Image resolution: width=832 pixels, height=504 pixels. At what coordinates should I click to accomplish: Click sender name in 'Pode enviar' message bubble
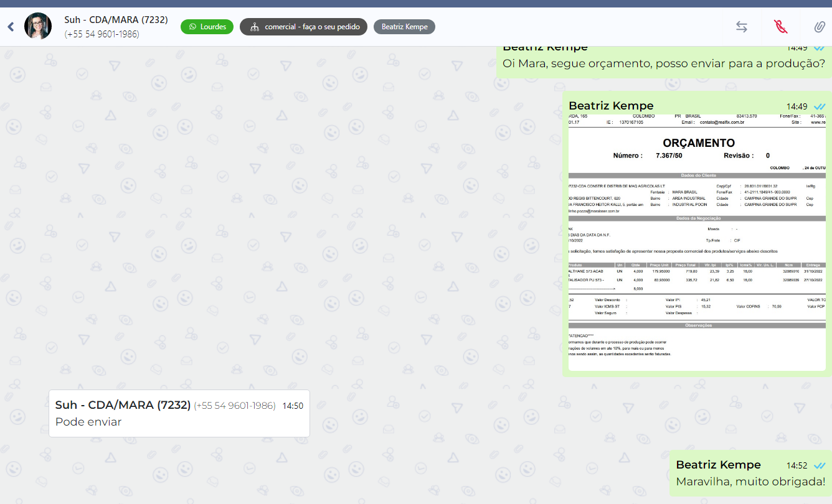(x=123, y=405)
